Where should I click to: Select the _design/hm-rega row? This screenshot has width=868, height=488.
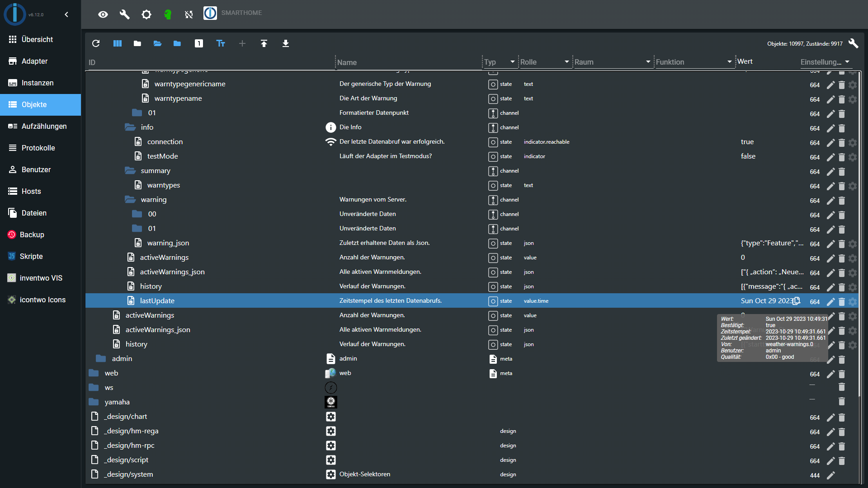(x=472, y=431)
